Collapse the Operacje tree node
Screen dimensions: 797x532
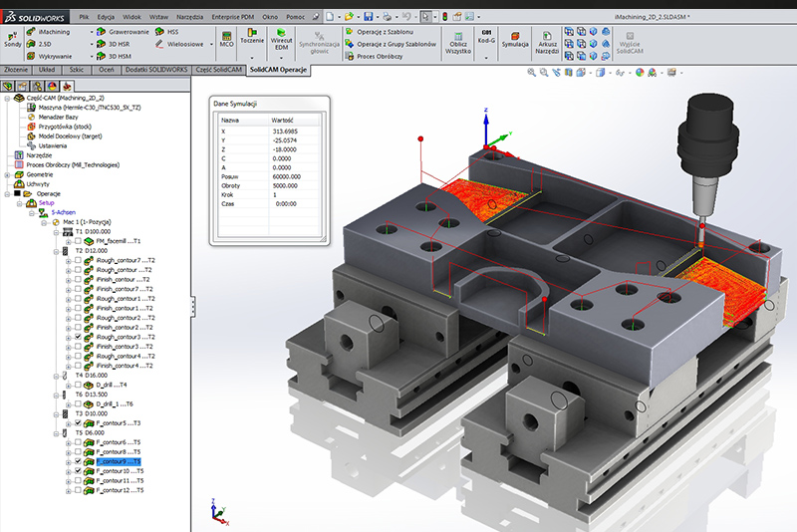pos(8,193)
